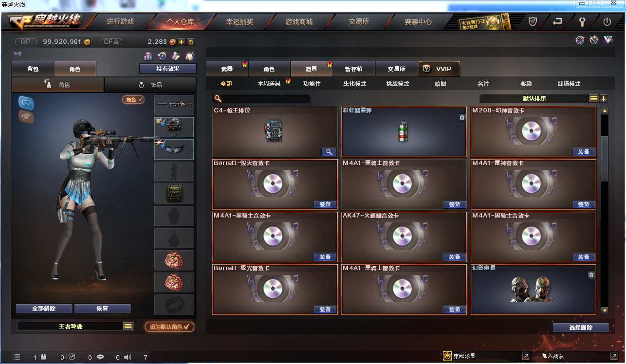The image size is (626, 364).
Task: Click the plus icon to recharge CF points
Action: coord(181,42)
